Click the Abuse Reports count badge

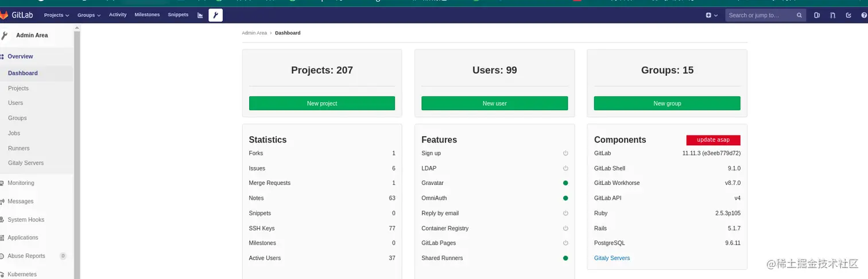63,256
